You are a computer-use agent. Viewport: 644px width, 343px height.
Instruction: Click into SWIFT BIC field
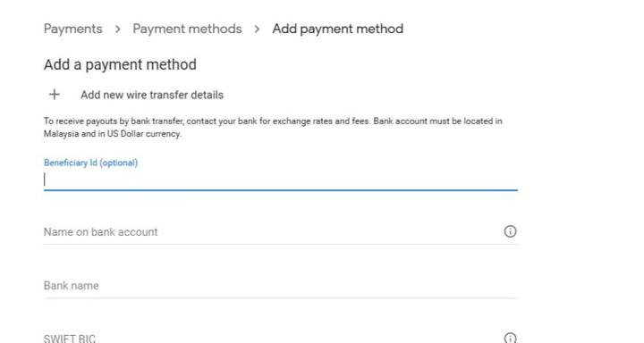(x=273, y=338)
